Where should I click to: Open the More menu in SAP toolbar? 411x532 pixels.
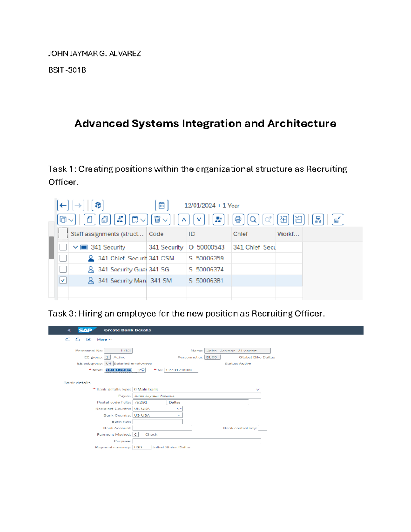(x=104, y=339)
